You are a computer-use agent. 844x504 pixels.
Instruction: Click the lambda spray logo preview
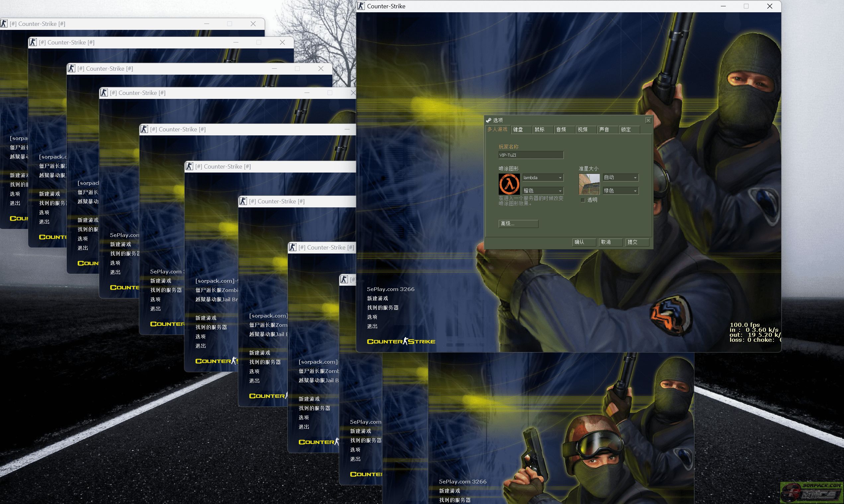(x=509, y=184)
